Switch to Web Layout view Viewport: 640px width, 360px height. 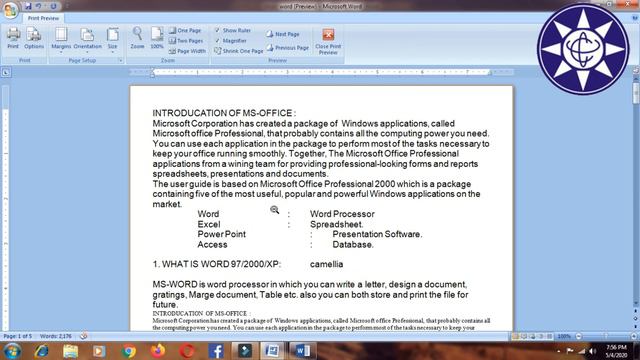(533, 336)
